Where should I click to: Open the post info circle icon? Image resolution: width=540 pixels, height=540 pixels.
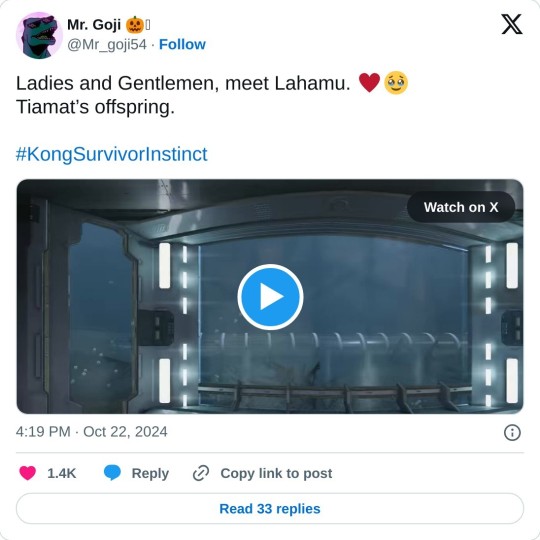[512, 432]
